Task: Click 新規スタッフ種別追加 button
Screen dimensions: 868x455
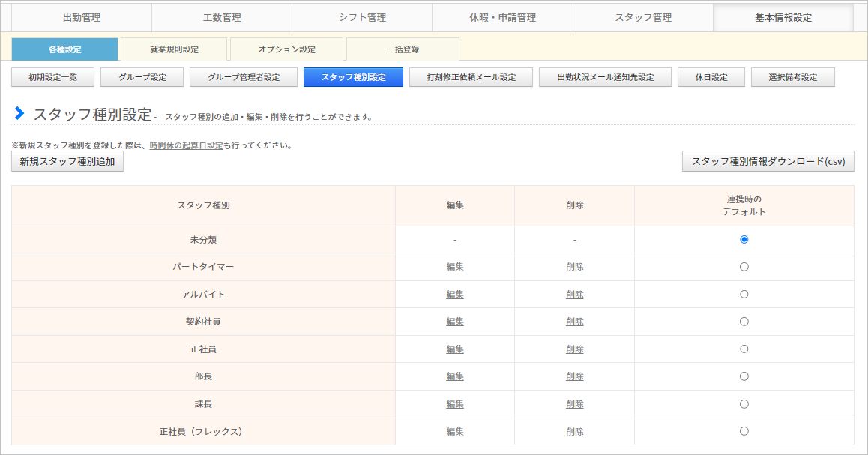Action: (x=67, y=162)
